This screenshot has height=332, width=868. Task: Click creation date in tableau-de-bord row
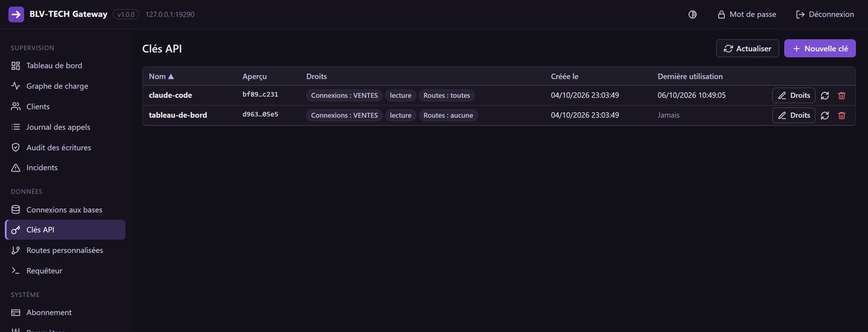click(585, 115)
